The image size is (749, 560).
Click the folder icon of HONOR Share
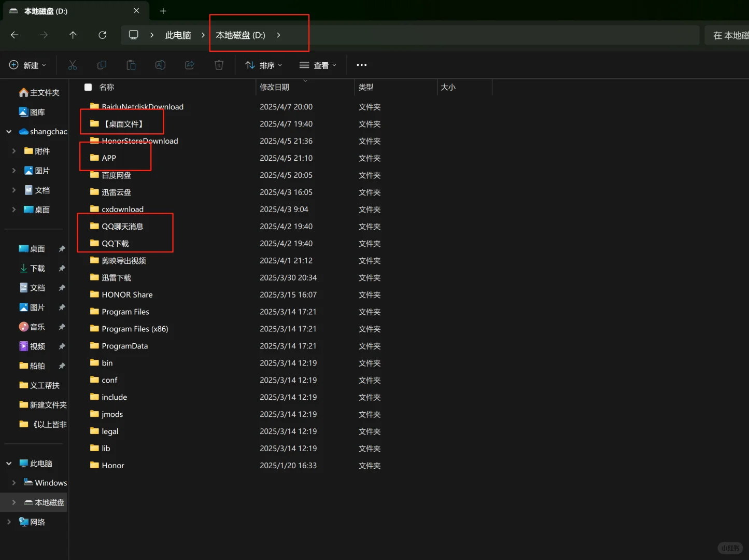[94, 295]
